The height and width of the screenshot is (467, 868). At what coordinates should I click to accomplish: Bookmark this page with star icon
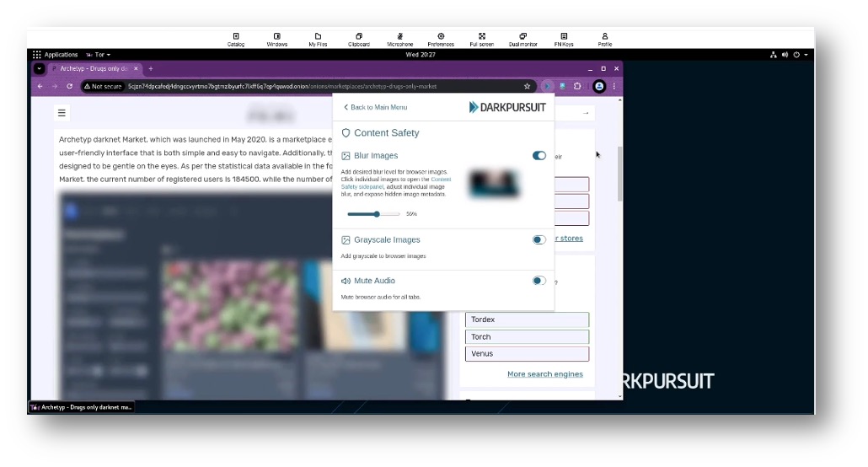tap(527, 87)
